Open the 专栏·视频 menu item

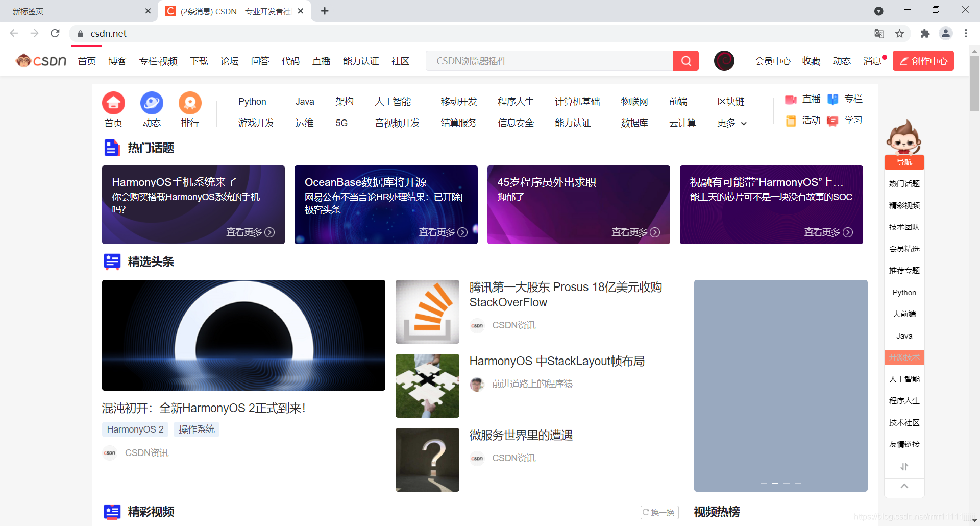(158, 61)
